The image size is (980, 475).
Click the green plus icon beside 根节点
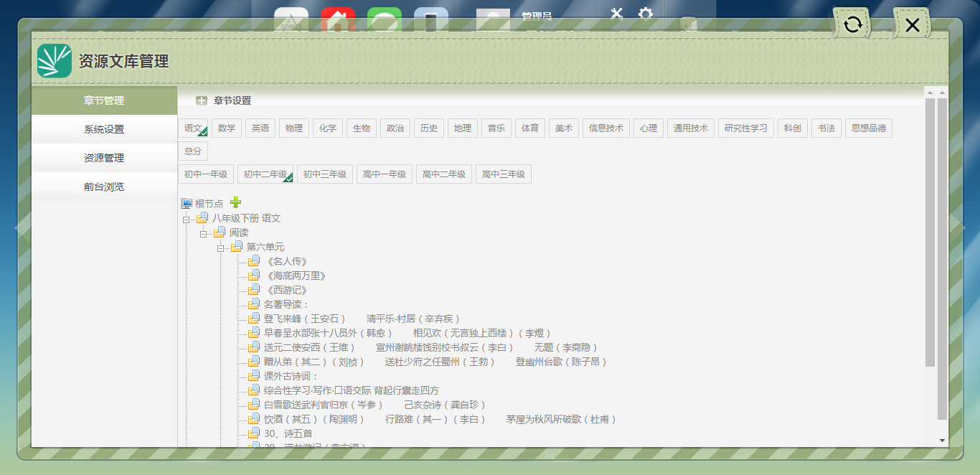235,203
